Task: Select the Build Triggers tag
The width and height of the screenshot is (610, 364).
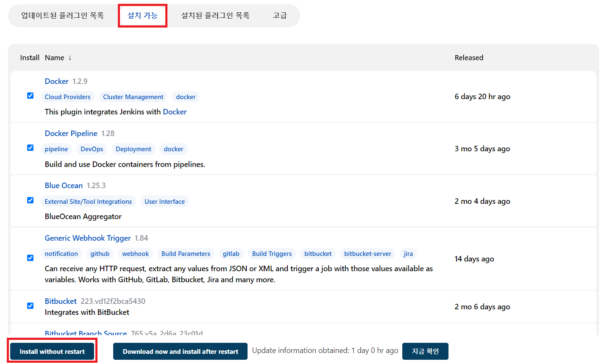Action: [272, 254]
